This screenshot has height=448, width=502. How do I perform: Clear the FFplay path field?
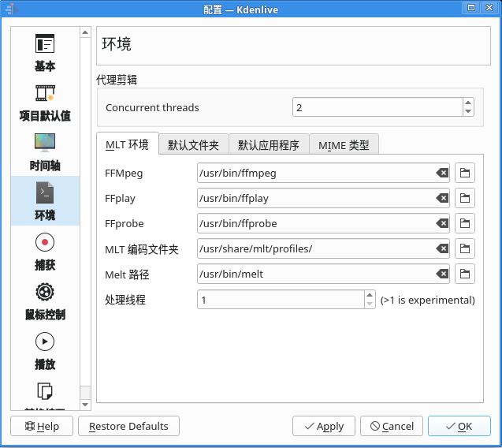[x=442, y=198]
